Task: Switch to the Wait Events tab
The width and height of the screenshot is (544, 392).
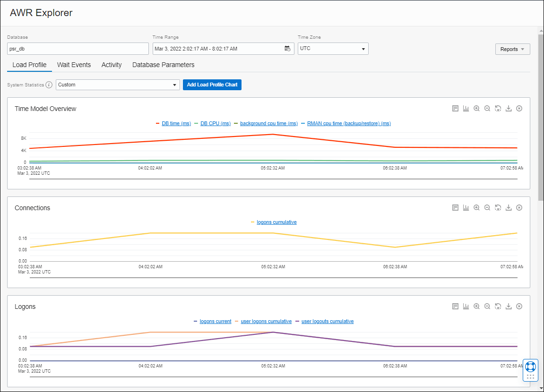Action: click(x=74, y=65)
